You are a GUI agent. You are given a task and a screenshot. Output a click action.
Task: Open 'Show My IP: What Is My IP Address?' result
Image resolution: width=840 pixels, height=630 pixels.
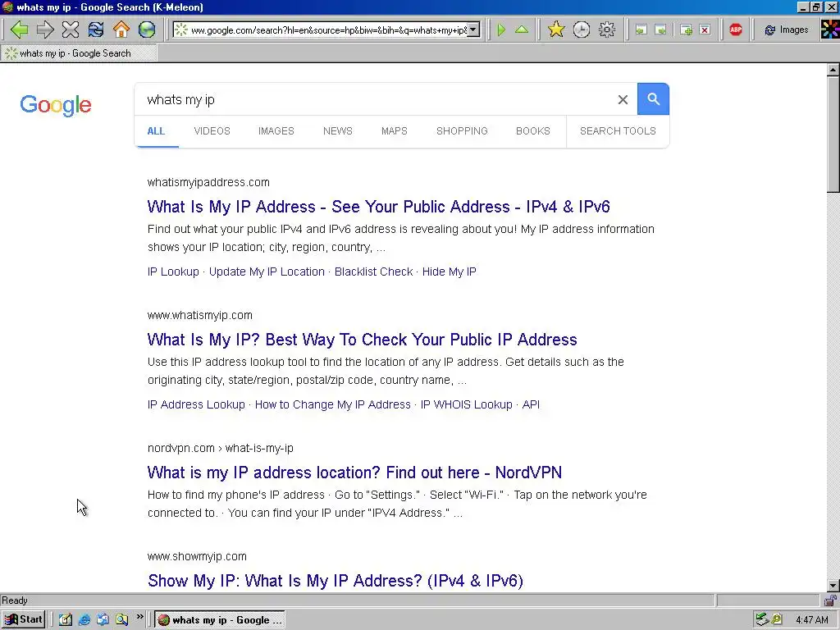coord(336,581)
